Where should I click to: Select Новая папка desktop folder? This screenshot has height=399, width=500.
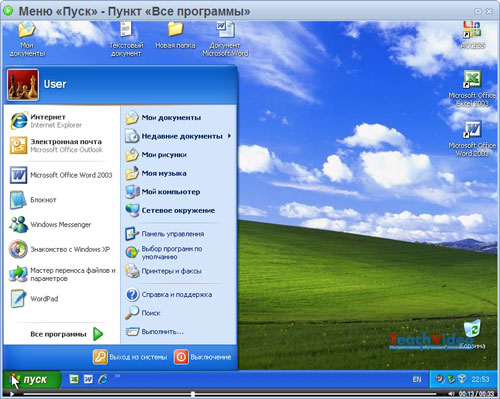[175, 36]
